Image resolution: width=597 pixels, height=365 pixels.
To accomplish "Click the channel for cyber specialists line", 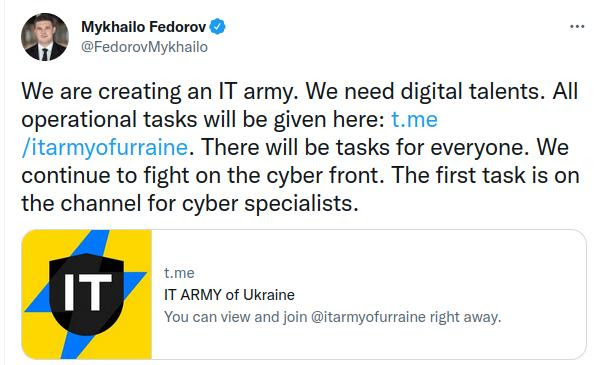I will pos(190,203).
